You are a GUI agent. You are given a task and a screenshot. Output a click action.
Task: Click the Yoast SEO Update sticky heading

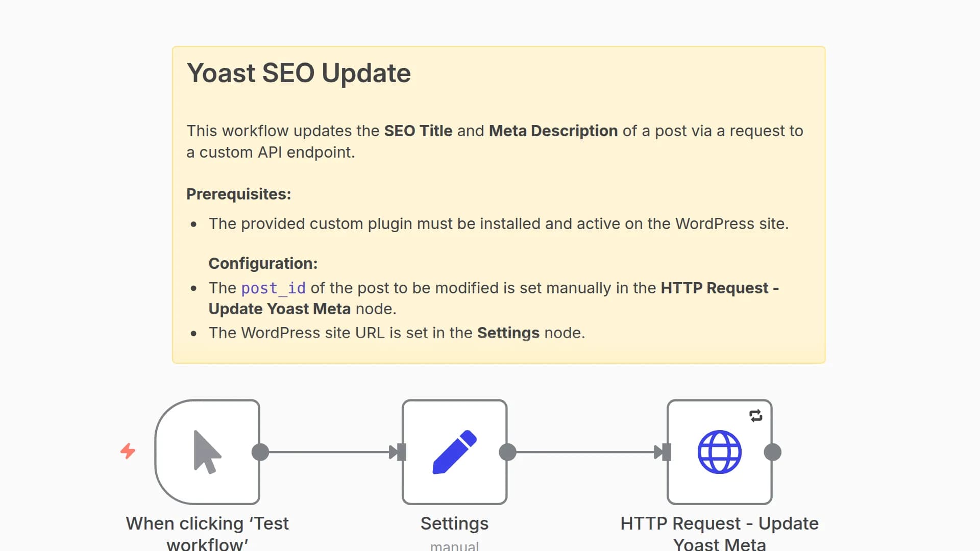point(299,73)
